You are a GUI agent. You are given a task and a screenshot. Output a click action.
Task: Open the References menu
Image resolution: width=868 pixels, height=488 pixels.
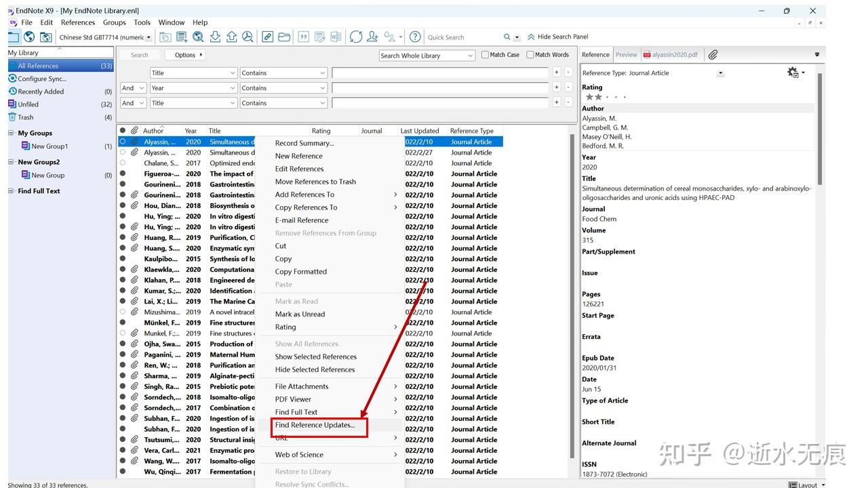[x=78, y=22]
